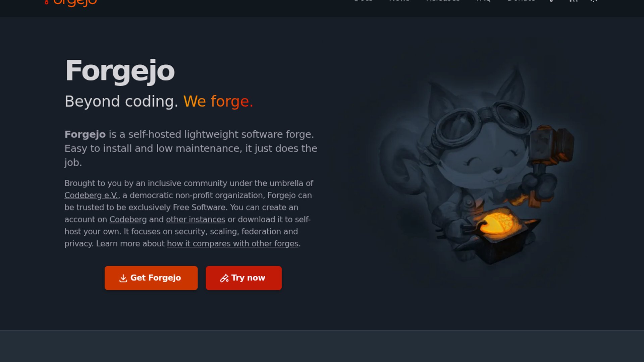Image resolution: width=644 pixels, height=362 pixels.
Task: Select Donate in the top navigation
Action: click(x=521, y=1)
